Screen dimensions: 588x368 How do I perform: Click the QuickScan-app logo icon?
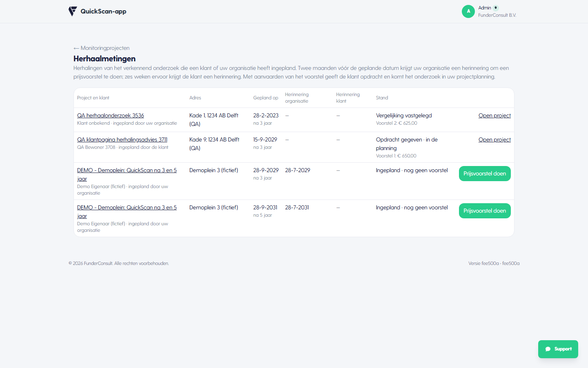coord(73,11)
